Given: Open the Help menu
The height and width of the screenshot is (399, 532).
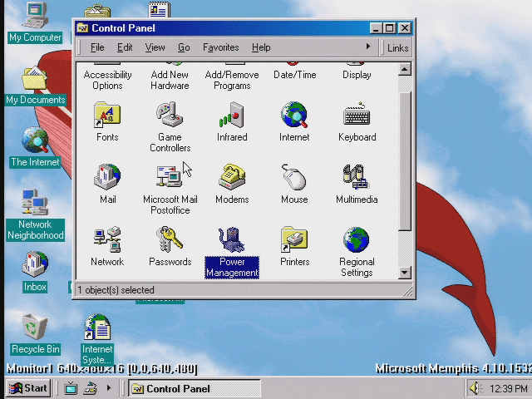Looking at the screenshot, I should click(x=261, y=47).
